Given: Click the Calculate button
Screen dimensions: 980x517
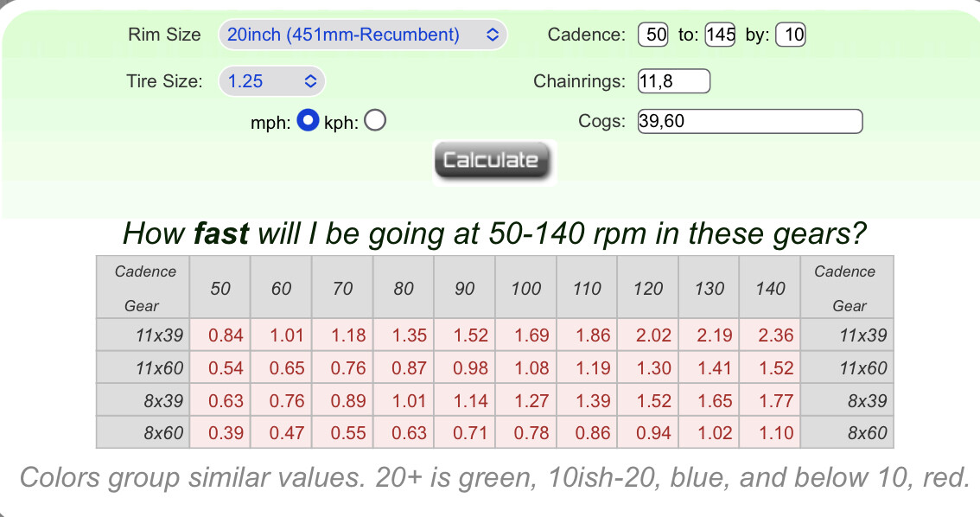Looking at the screenshot, I should (492, 161).
